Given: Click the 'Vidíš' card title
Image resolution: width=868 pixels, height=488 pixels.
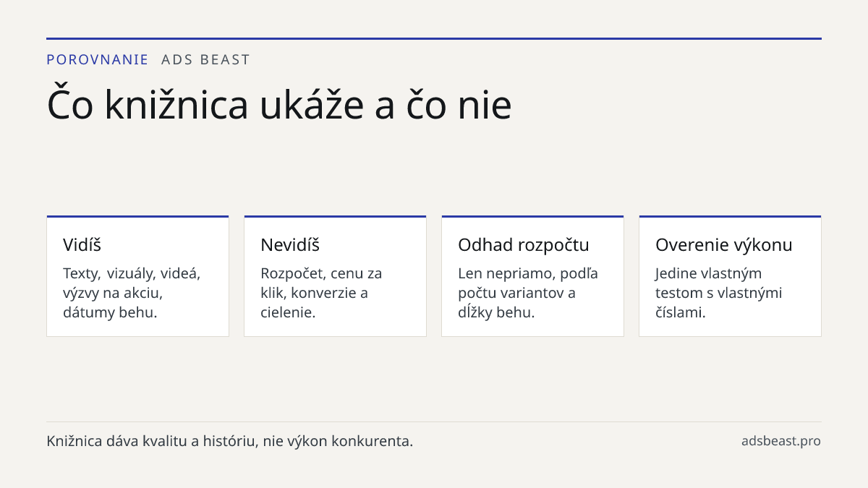Looking at the screenshot, I should (82, 245).
